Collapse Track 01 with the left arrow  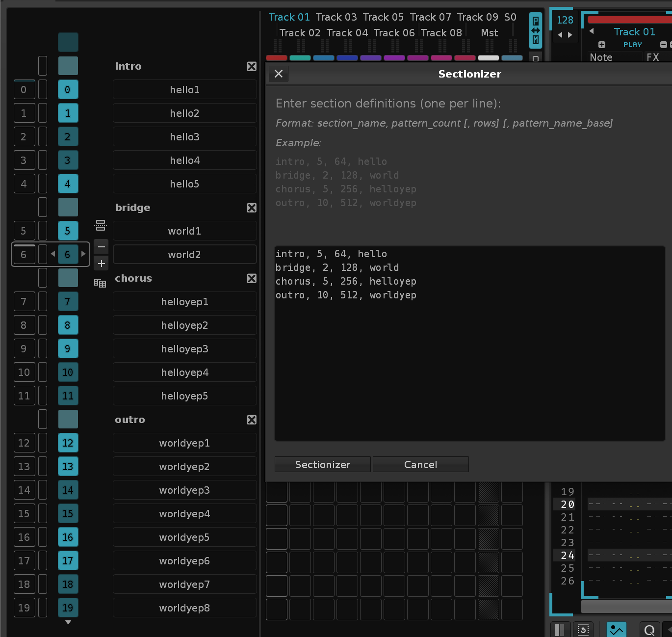[x=592, y=31]
